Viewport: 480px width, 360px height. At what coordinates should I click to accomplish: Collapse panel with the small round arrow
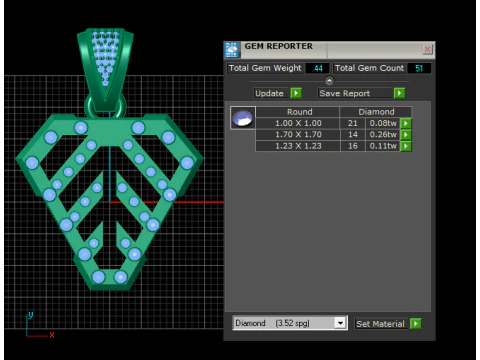[x=329, y=81]
